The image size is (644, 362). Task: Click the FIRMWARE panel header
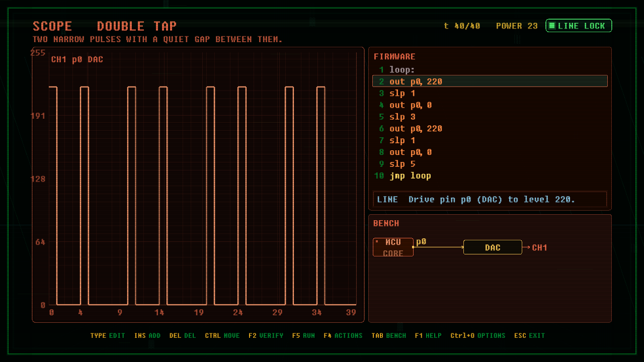tap(394, 57)
